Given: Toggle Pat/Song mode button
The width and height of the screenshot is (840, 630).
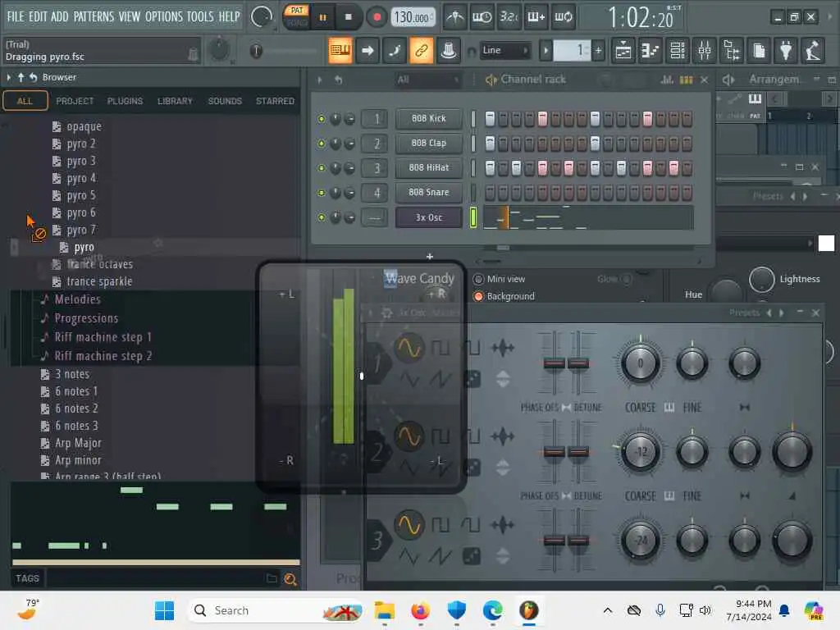Looking at the screenshot, I should coord(296,16).
